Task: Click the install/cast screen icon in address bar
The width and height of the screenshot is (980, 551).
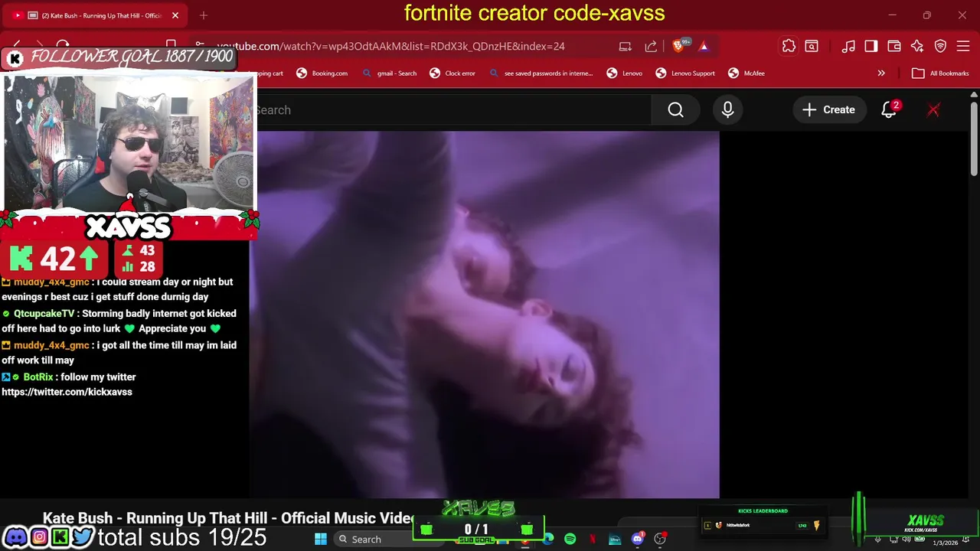Action: click(x=625, y=46)
